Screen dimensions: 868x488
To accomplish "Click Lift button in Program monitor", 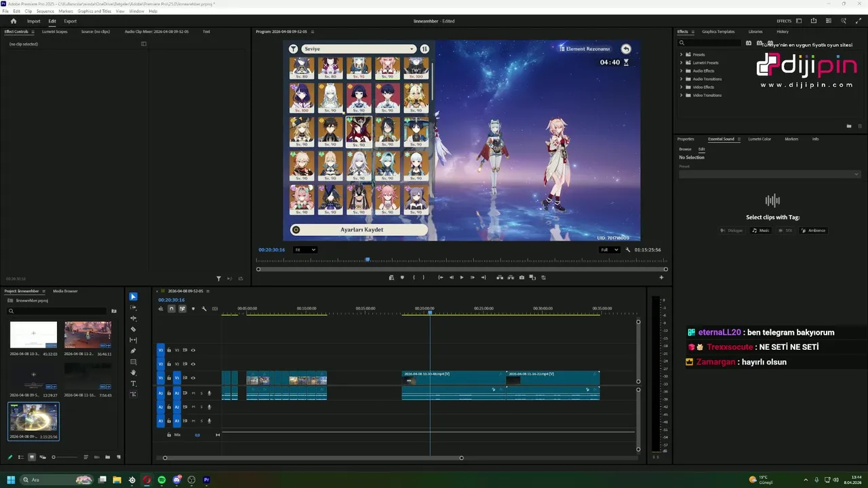I will [500, 277].
